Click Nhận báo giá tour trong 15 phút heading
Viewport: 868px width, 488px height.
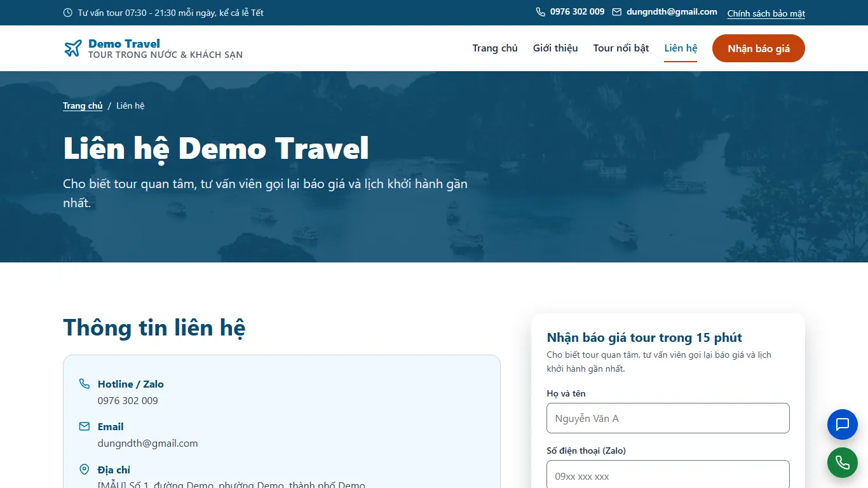tap(644, 337)
